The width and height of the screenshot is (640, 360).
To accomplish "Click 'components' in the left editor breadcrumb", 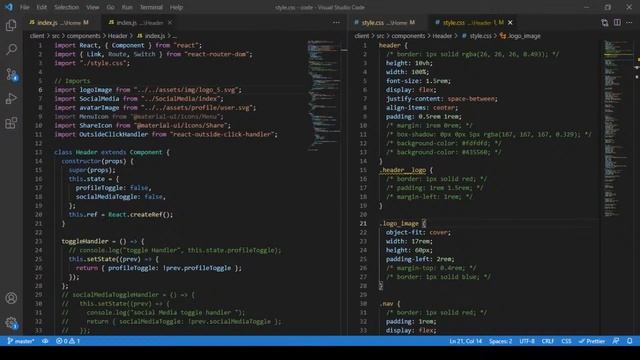I will coord(83,36).
